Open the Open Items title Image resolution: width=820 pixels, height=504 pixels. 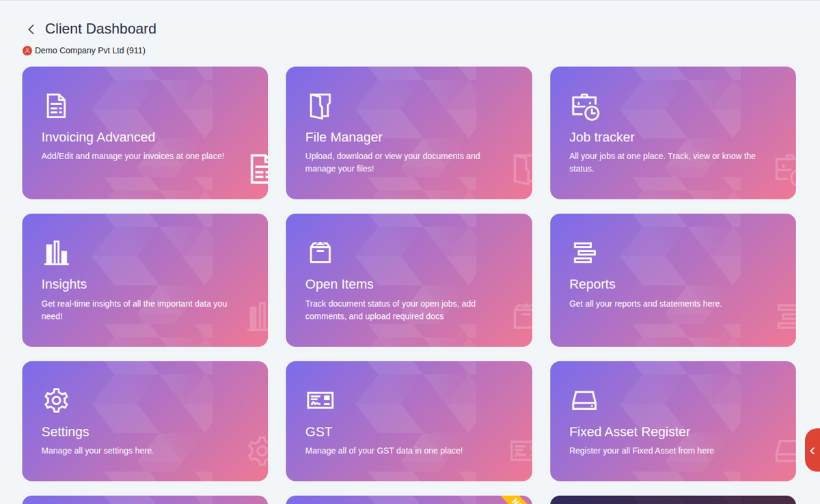(x=340, y=284)
